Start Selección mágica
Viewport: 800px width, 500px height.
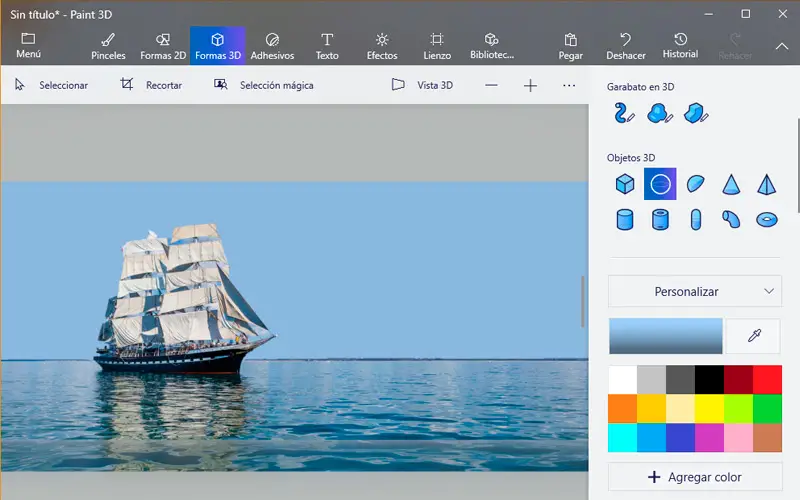(263, 85)
